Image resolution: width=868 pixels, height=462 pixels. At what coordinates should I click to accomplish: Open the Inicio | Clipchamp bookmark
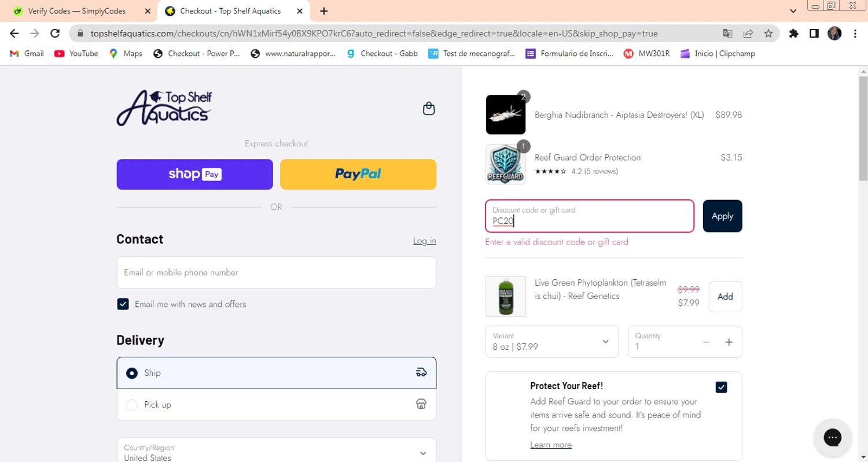(x=718, y=53)
